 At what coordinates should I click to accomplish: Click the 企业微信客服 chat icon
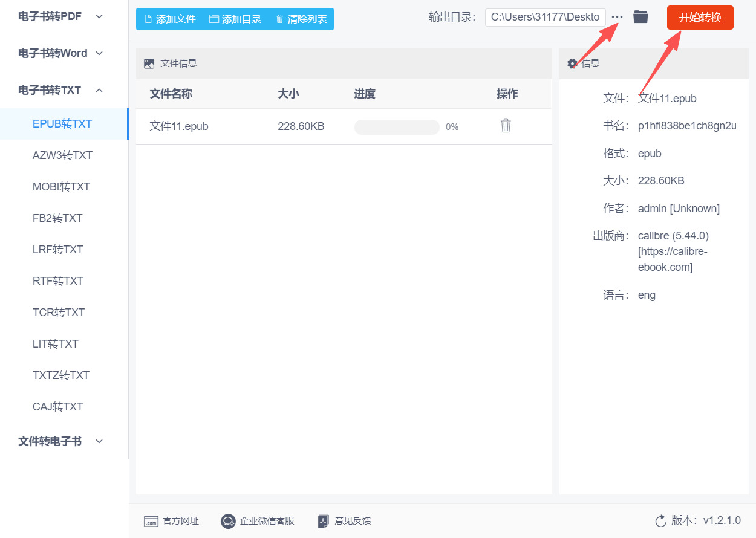[x=228, y=521]
